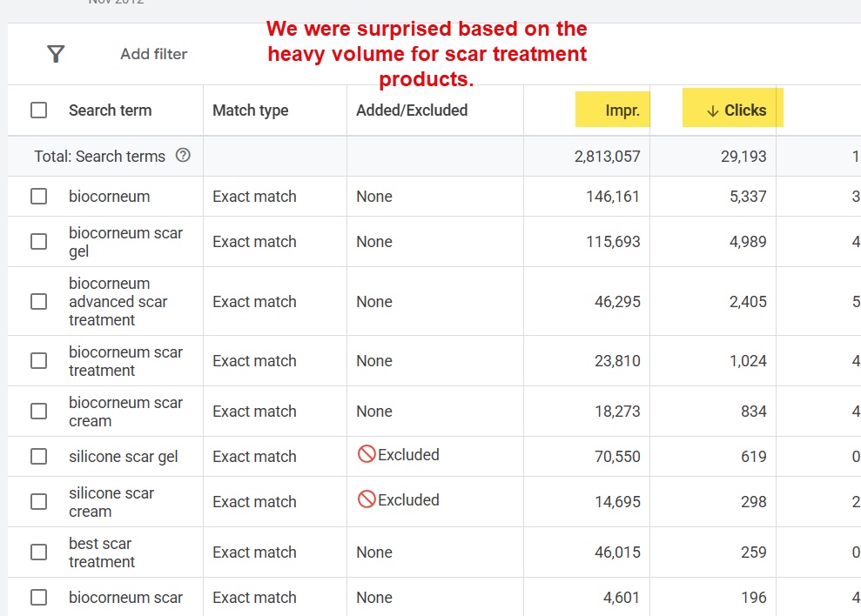This screenshot has width=861, height=616.
Task: Click the filter funnel icon
Action: click(x=56, y=53)
